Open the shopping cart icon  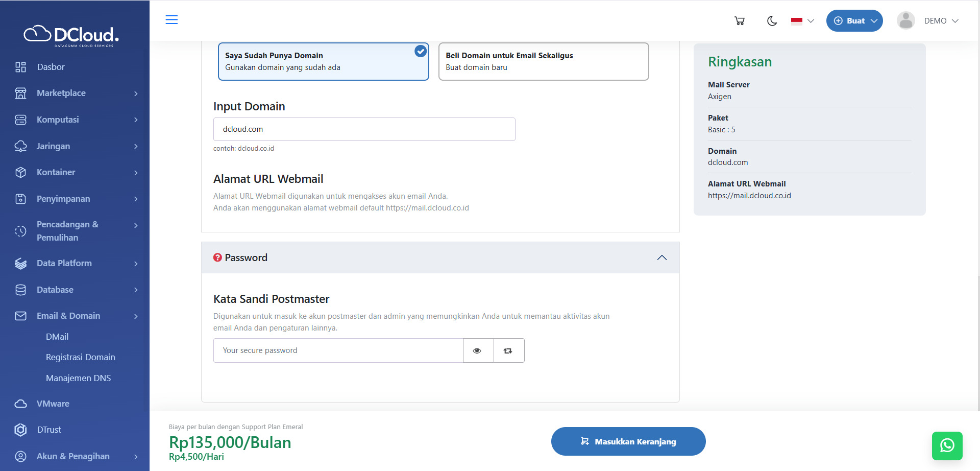[739, 21]
